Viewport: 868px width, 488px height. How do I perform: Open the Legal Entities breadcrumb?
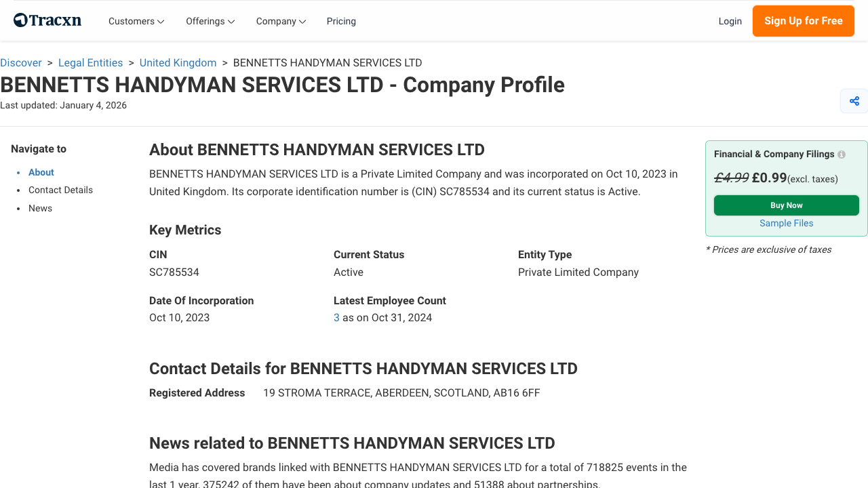(x=90, y=62)
